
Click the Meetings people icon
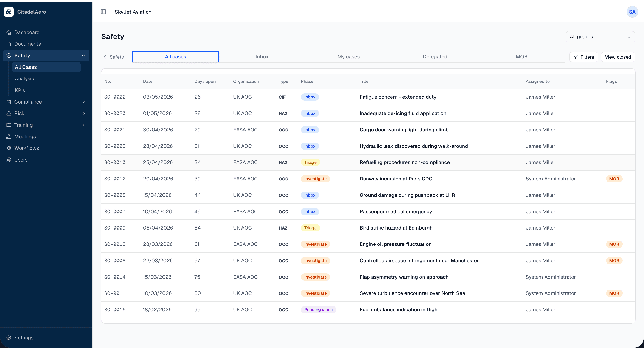tap(9, 137)
